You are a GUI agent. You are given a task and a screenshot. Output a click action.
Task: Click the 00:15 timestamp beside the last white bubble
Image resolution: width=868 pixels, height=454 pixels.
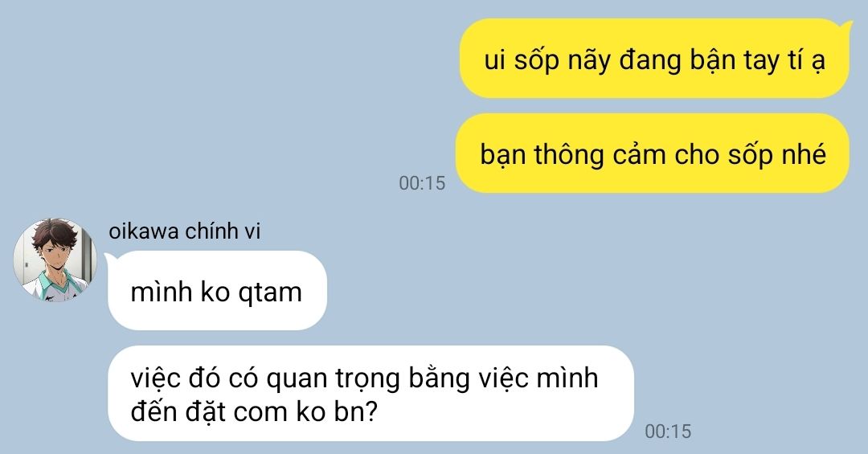pyautogui.click(x=668, y=432)
